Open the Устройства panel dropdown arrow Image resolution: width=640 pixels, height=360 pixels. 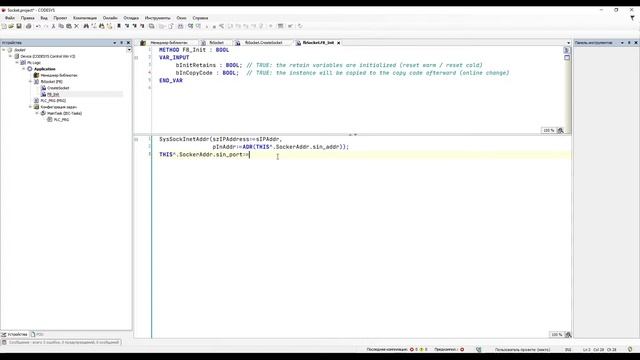pos(115,43)
